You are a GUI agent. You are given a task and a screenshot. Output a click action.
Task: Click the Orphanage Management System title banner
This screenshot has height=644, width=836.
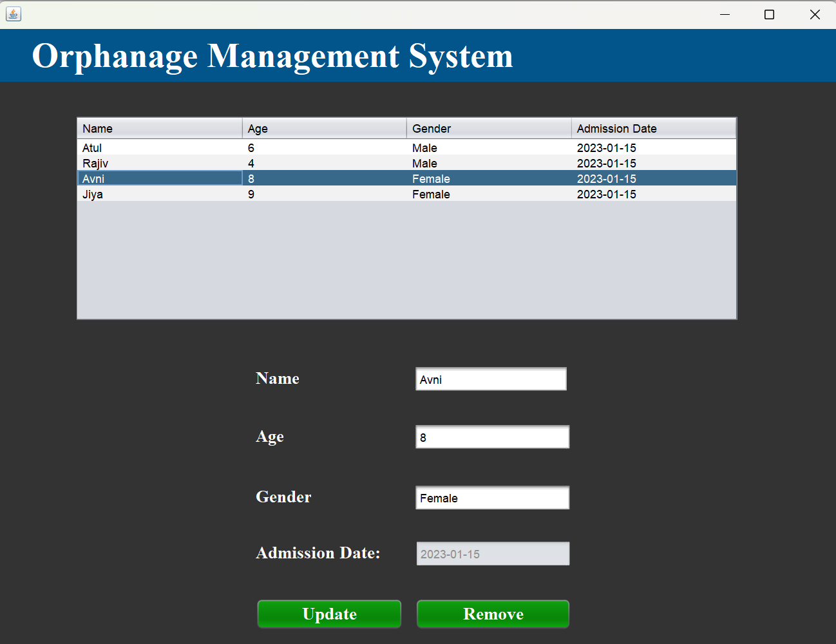(273, 56)
